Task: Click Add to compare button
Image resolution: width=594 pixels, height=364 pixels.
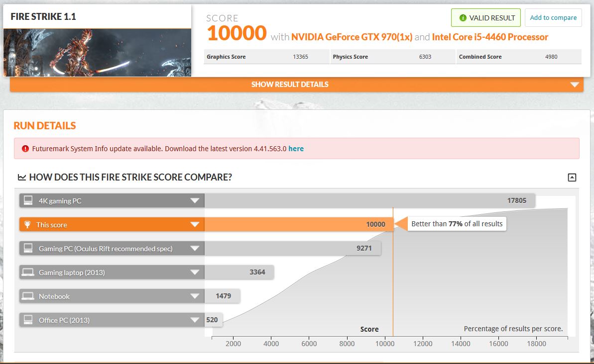Action: coord(553,18)
